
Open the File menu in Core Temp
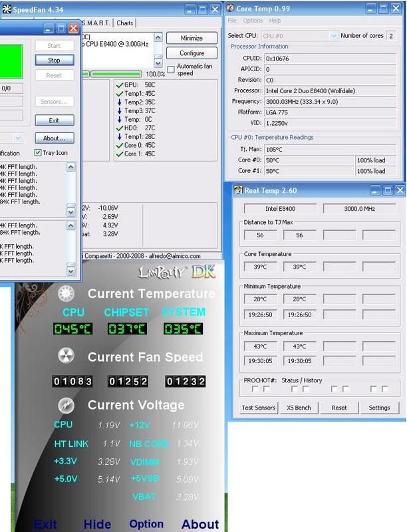tap(232, 21)
